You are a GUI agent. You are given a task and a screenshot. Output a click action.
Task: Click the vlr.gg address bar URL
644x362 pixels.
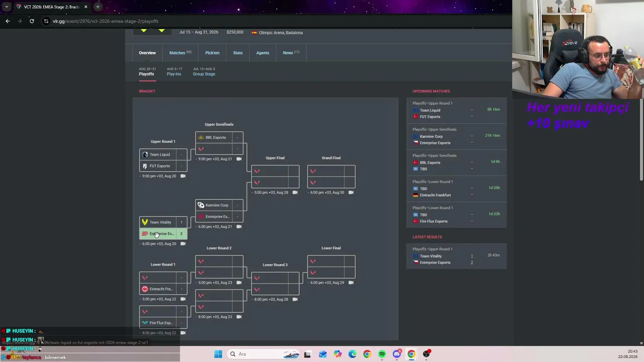[106, 21]
